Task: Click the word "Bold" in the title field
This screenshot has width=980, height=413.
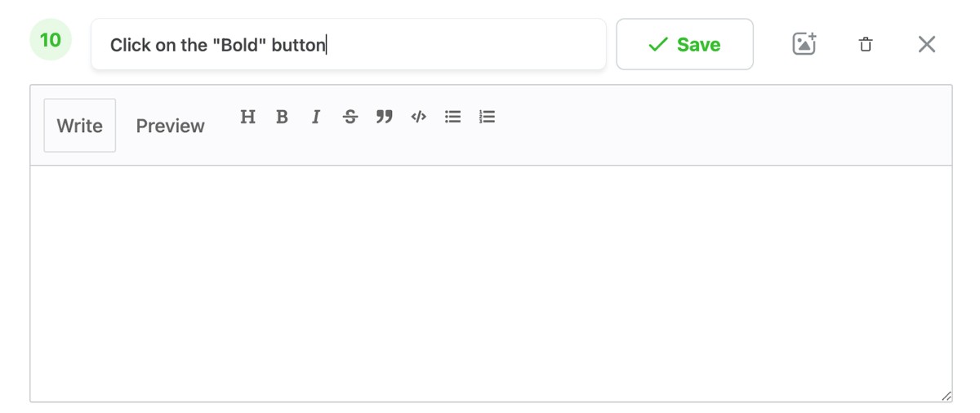Action: (x=240, y=45)
